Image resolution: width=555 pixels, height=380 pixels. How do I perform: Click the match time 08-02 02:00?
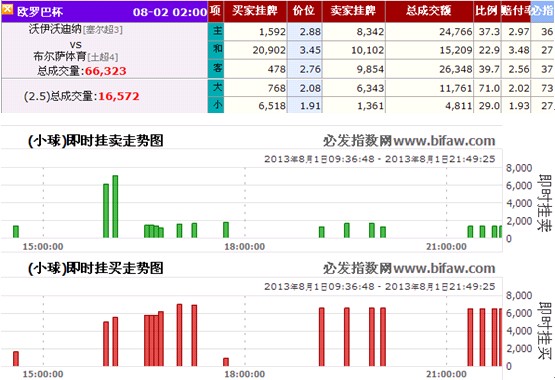tap(170, 12)
